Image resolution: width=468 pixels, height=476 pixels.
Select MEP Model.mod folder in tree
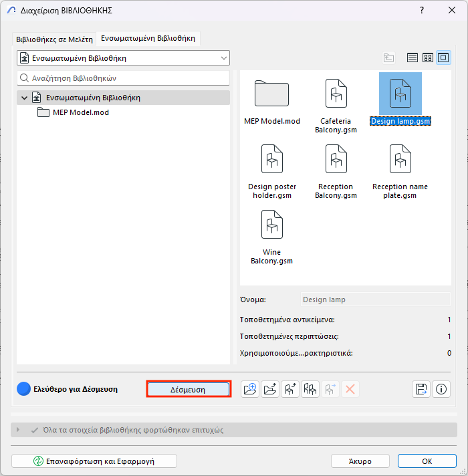(x=73, y=112)
